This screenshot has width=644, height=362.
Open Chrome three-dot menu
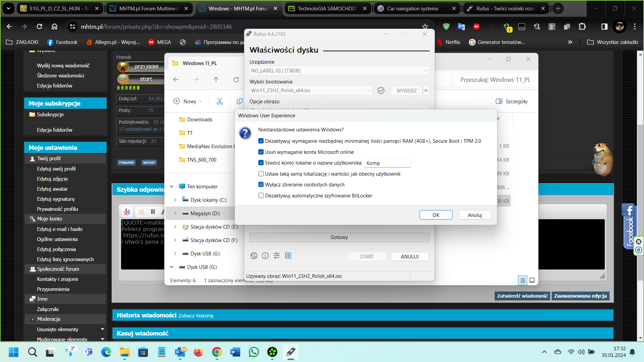click(635, 26)
